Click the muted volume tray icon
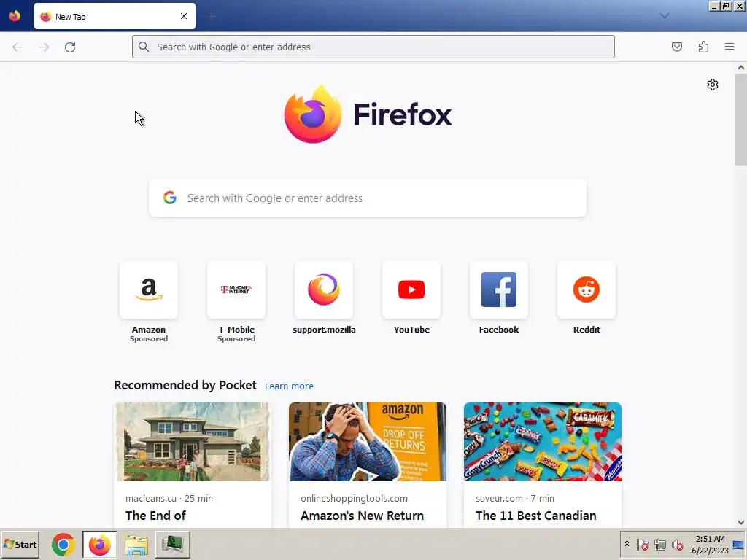 click(677, 544)
